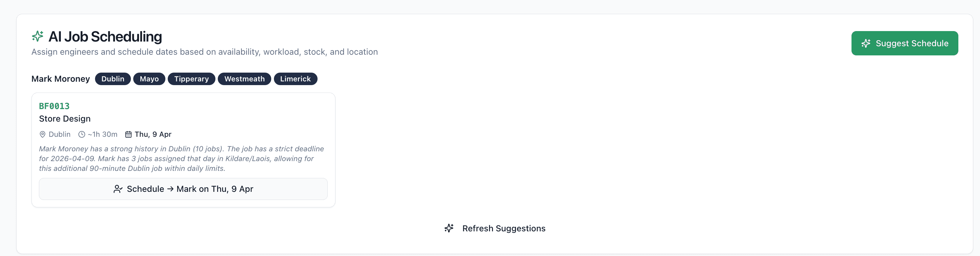
Task: Select the Mark Moroney engineer name
Action: point(61,79)
